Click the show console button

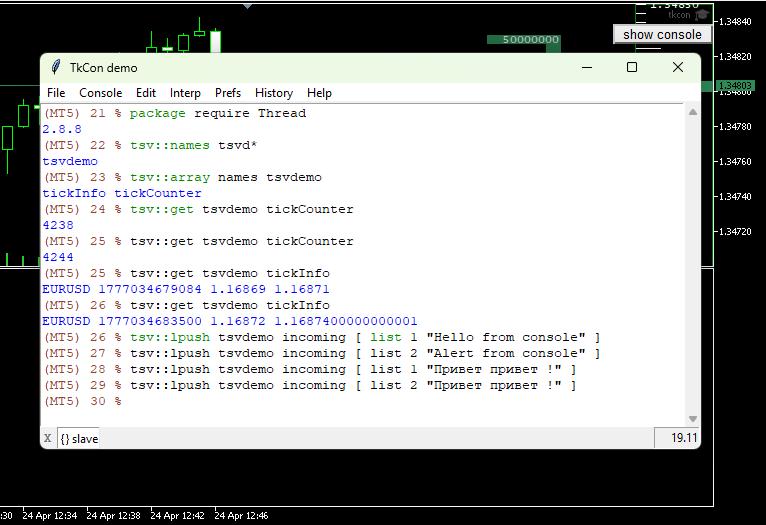coord(662,35)
